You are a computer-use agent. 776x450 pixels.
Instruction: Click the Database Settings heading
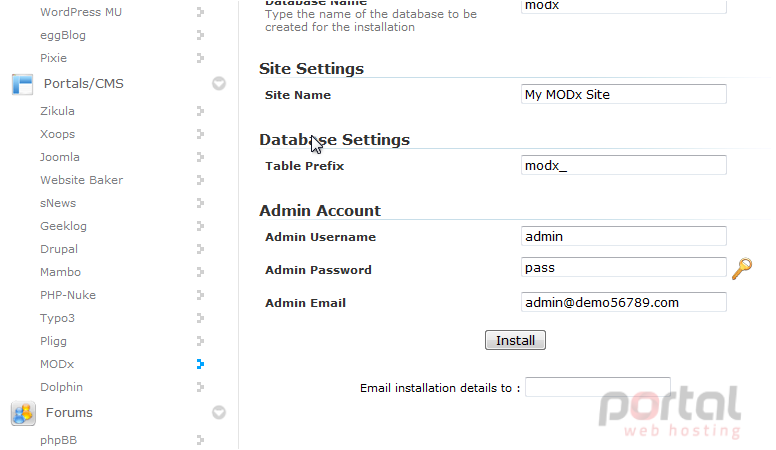click(x=335, y=140)
